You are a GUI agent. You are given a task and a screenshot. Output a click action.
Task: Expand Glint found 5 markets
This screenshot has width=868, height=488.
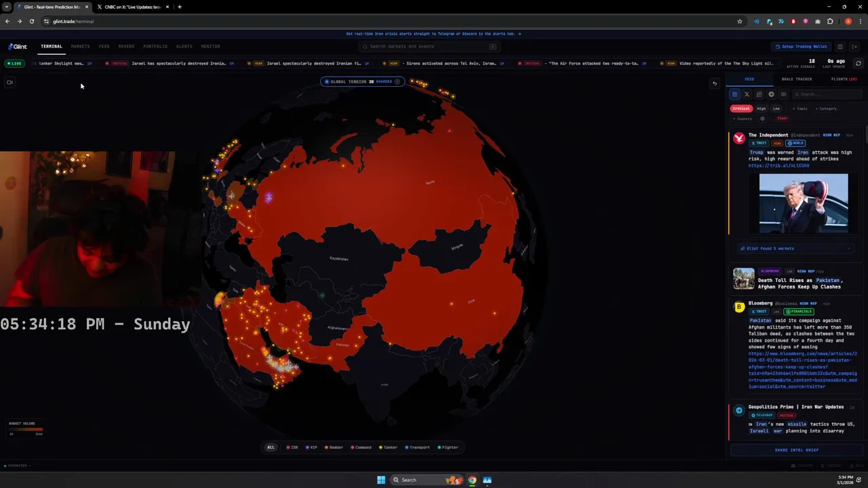(795, 248)
